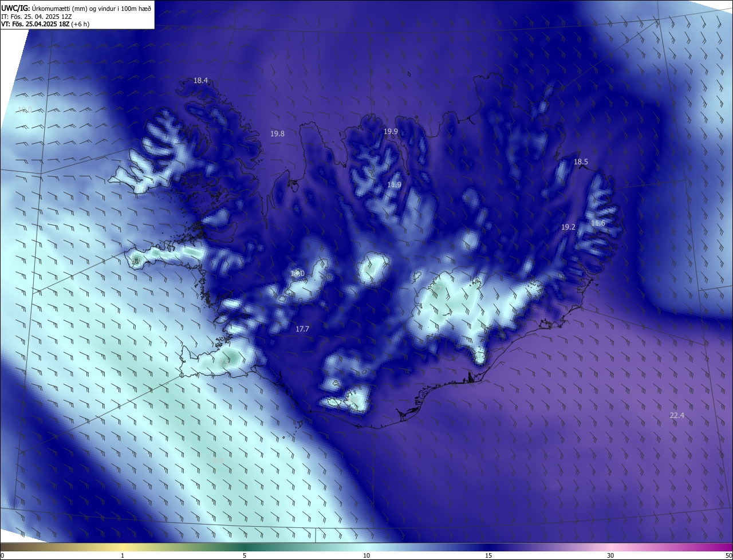The image size is (733, 560).
Task: Click the 5 label on the color scale
Action: coord(245,555)
